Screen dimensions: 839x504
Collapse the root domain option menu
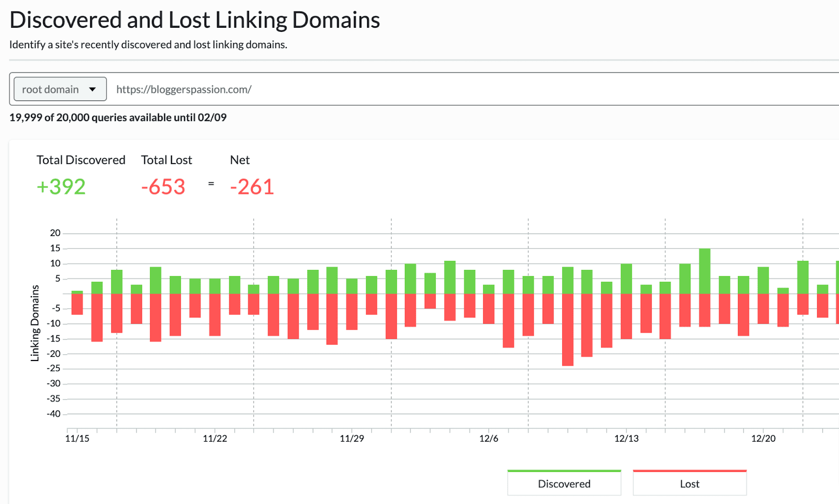click(x=59, y=89)
